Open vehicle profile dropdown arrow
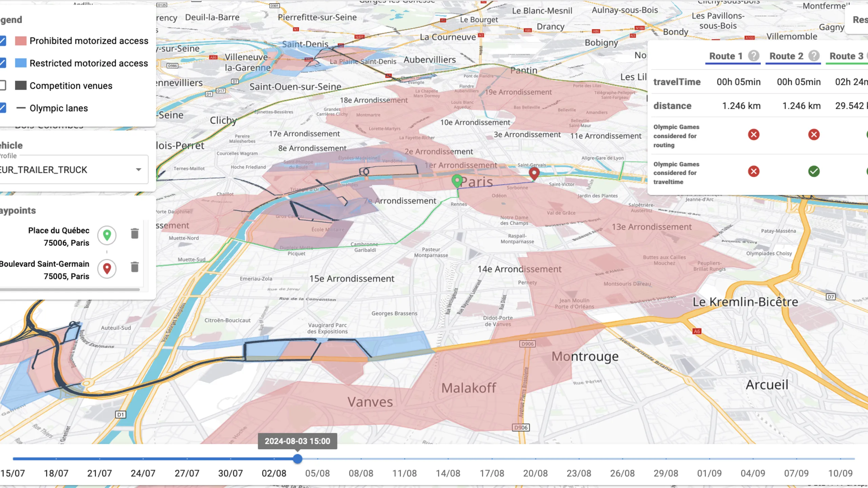The width and height of the screenshot is (868, 488). coord(138,169)
